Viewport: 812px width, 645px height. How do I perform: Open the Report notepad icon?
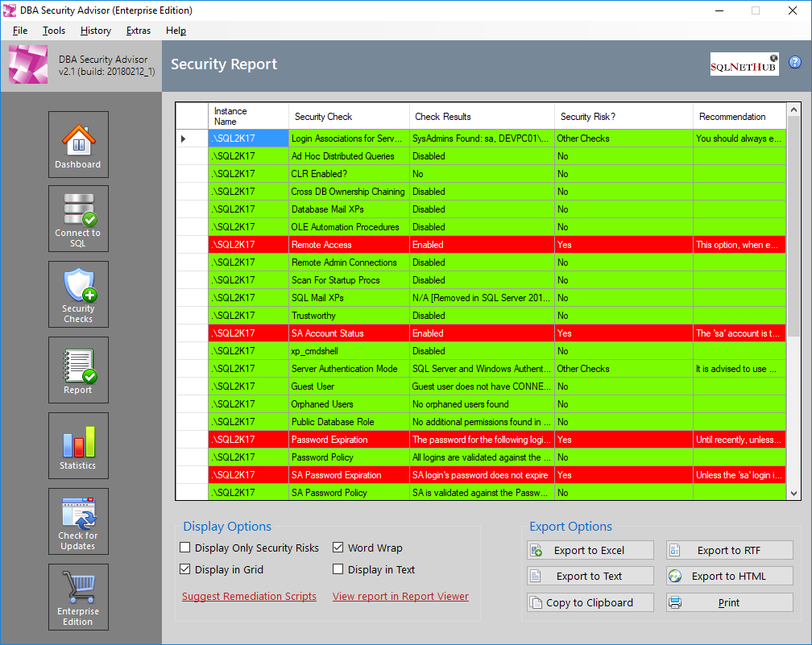click(79, 370)
